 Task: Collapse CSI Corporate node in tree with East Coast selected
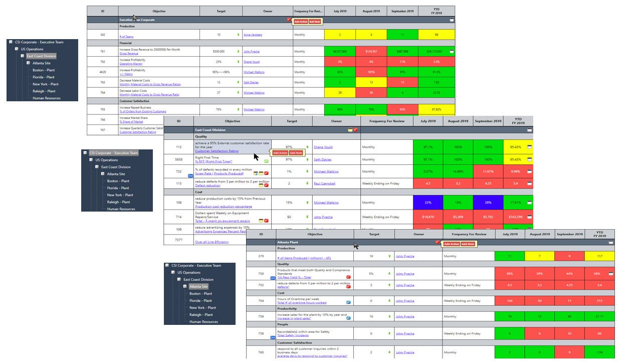point(11,42)
